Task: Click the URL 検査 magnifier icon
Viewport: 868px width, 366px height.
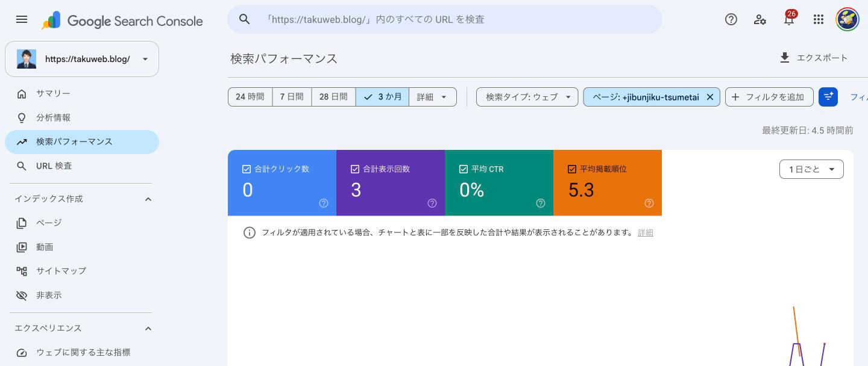Action: [x=22, y=166]
